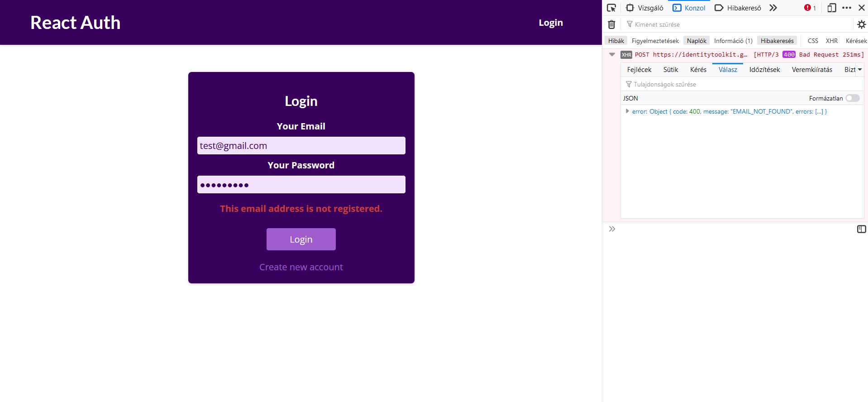Screen dimensions: 868x402
Task: Focus the Your Email input field
Action: tap(301, 146)
